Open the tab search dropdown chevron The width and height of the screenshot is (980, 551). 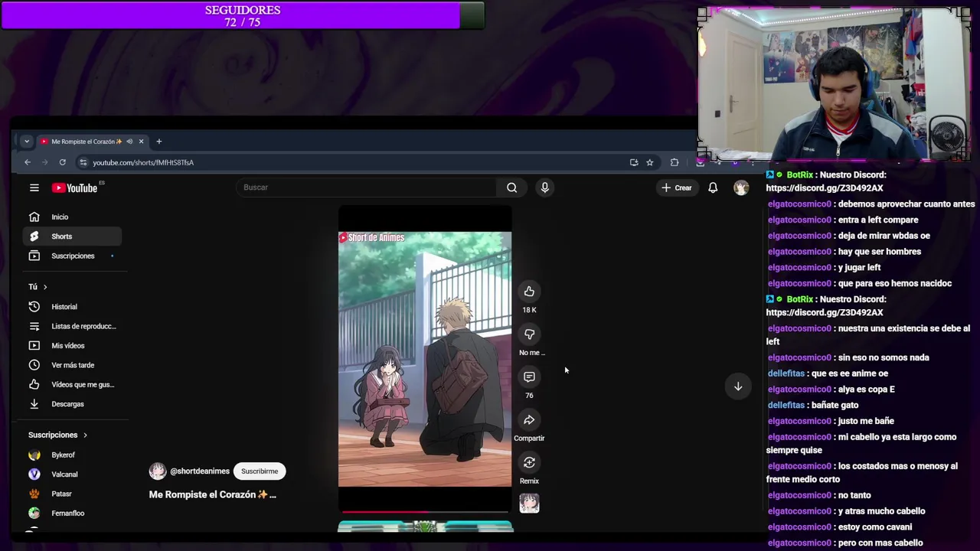pyautogui.click(x=27, y=142)
